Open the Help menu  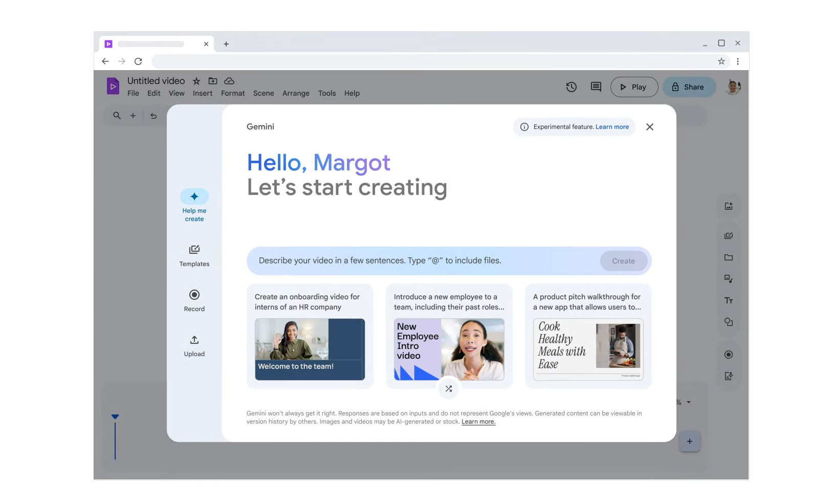pyautogui.click(x=352, y=93)
